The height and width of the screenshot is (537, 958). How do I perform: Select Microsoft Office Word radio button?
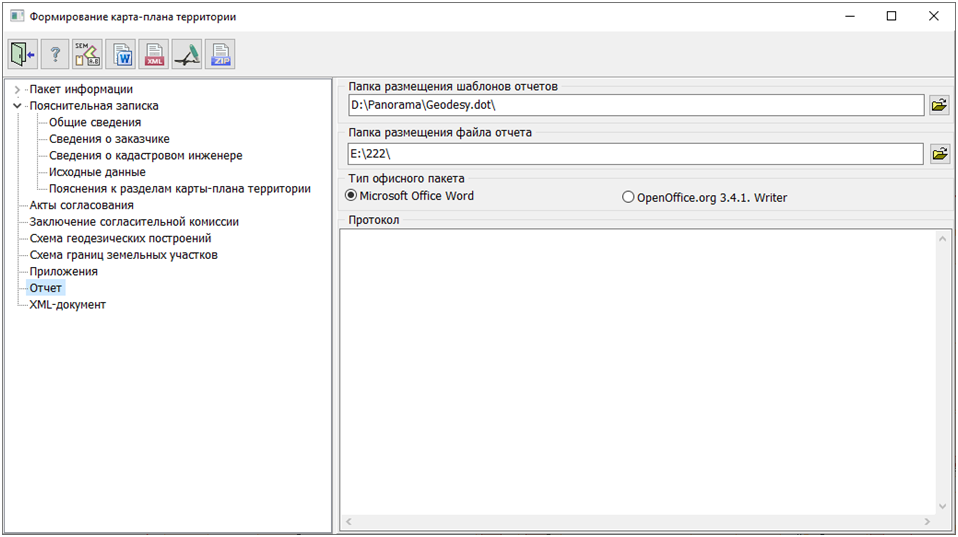point(351,196)
